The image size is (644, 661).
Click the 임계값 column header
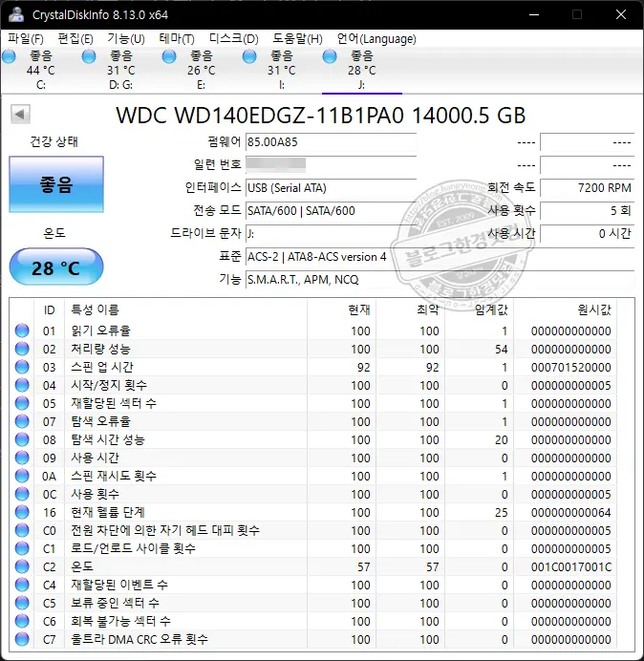coord(479,309)
